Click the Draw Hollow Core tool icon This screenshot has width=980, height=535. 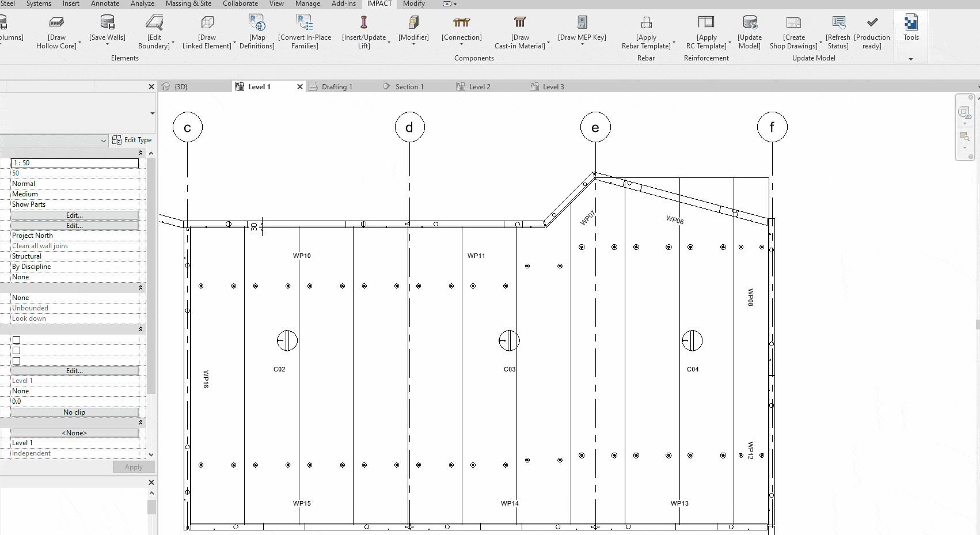56,22
